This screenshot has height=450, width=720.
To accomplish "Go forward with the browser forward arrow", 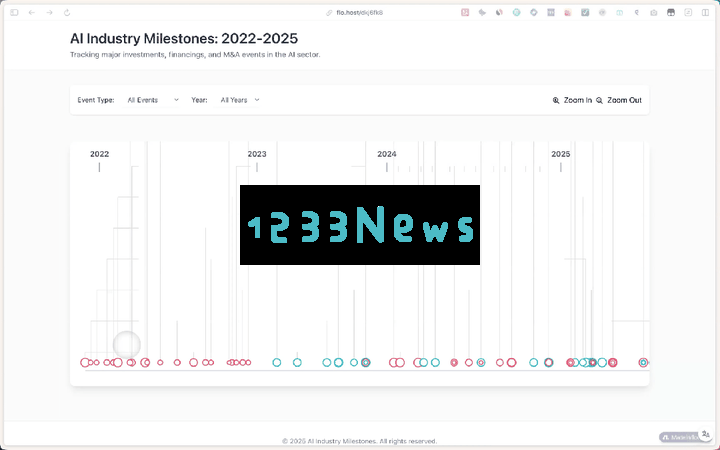I will (49, 12).
